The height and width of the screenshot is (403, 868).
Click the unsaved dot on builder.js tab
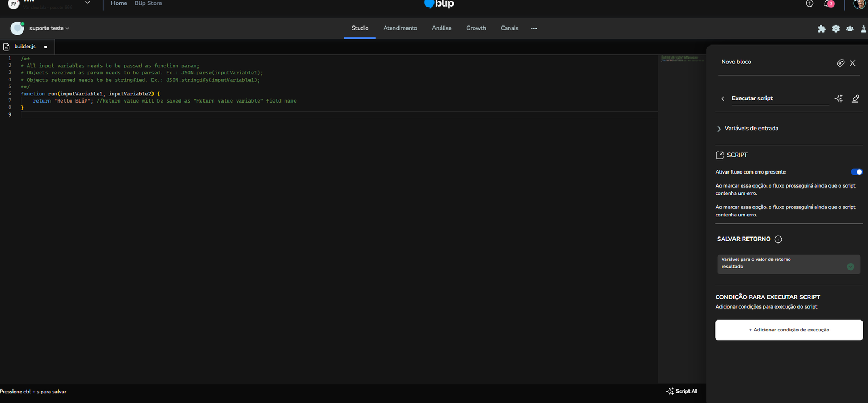[46, 47]
